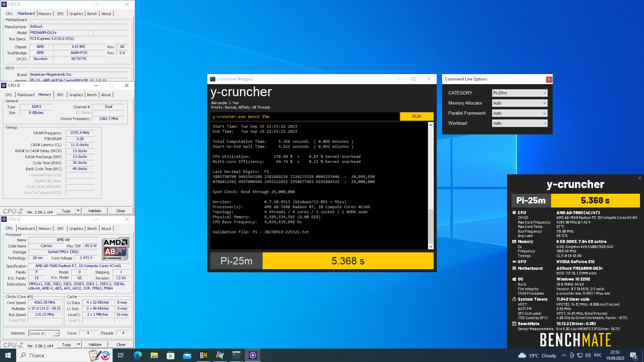Switch input language via РУС indicator

pos(598,355)
